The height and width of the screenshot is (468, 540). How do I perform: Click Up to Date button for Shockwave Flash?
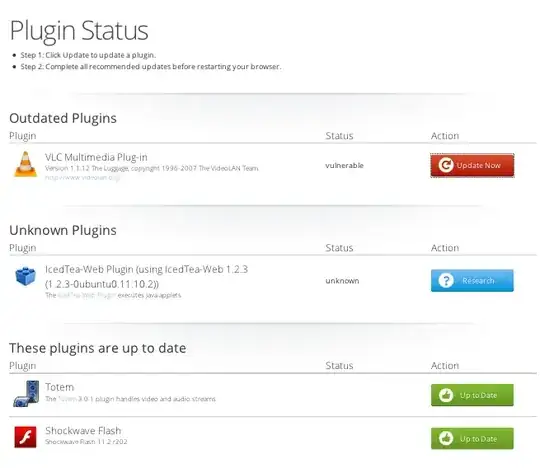472,438
